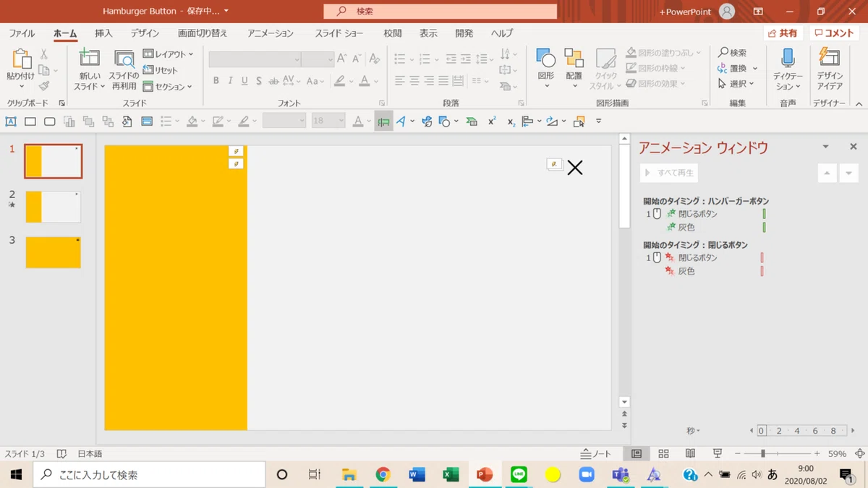The height and width of the screenshot is (488, 868).
Task: Open the Layout (レイアウト) dropdown
Action: [169, 54]
